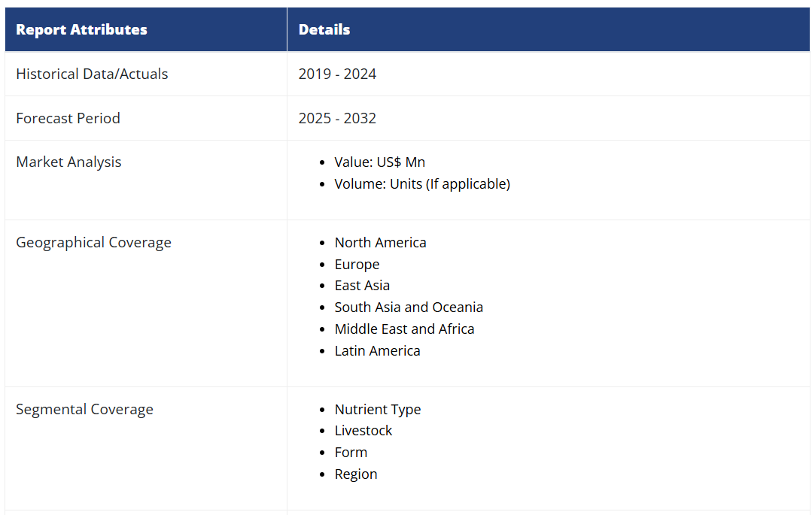
Task: Select the Value: US$ Mn bullet
Action: coord(379,162)
